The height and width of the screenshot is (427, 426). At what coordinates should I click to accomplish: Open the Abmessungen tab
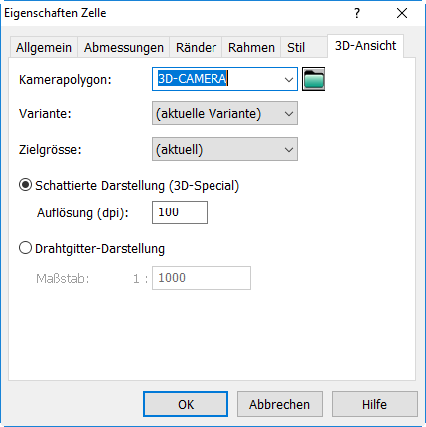pyautogui.click(x=124, y=48)
